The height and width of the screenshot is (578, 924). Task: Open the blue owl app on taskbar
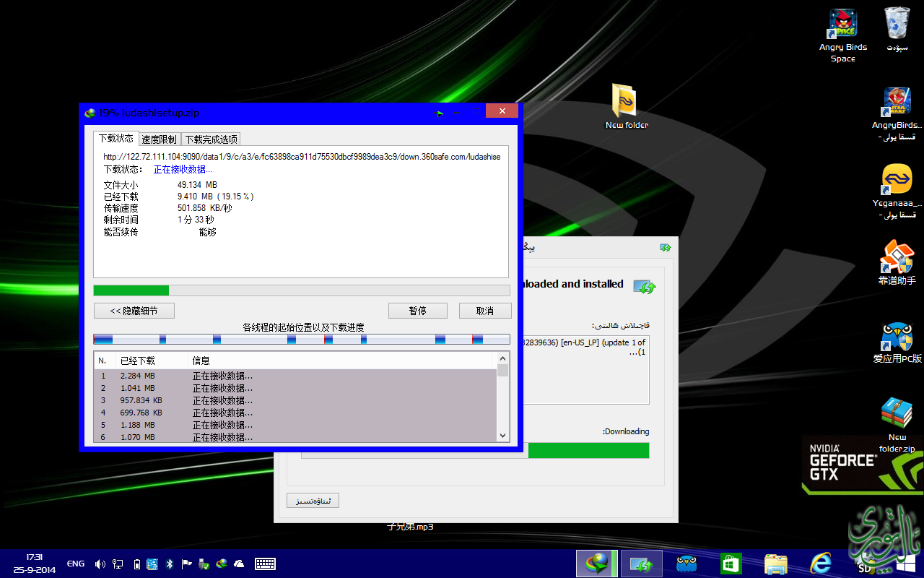click(687, 564)
